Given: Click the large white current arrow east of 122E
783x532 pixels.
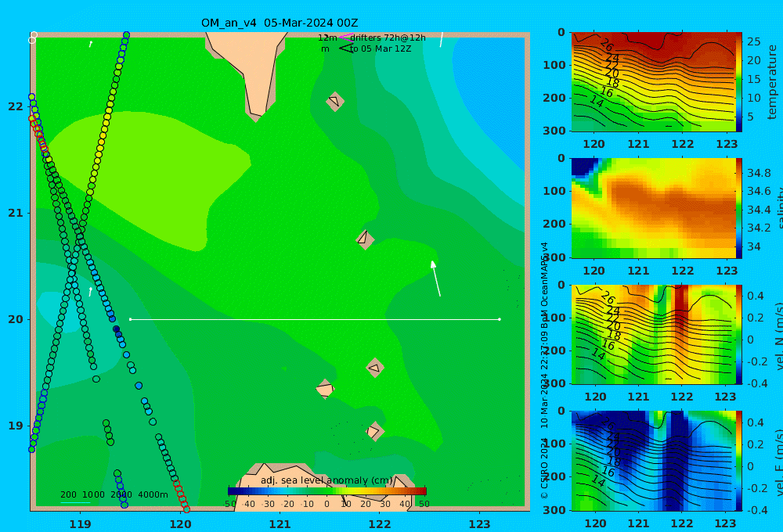Looking at the screenshot, I should pyautogui.click(x=435, y=279).
